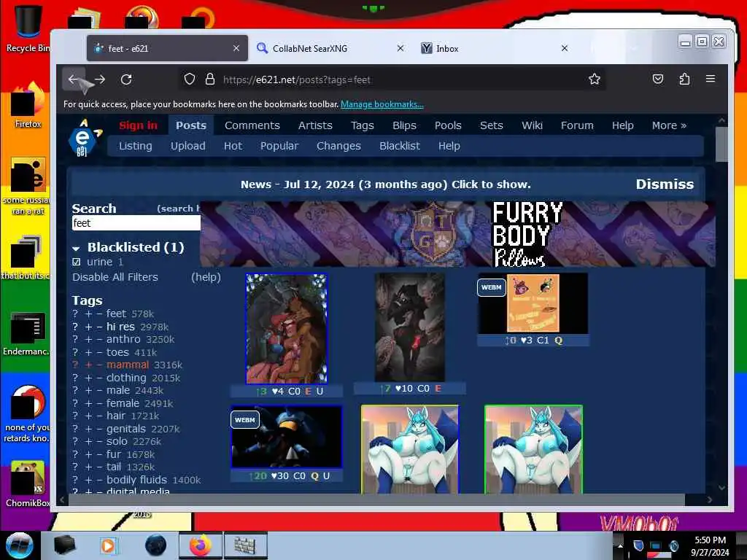Open the Pools menu item
747x560 pixels.
pos(448,125)
